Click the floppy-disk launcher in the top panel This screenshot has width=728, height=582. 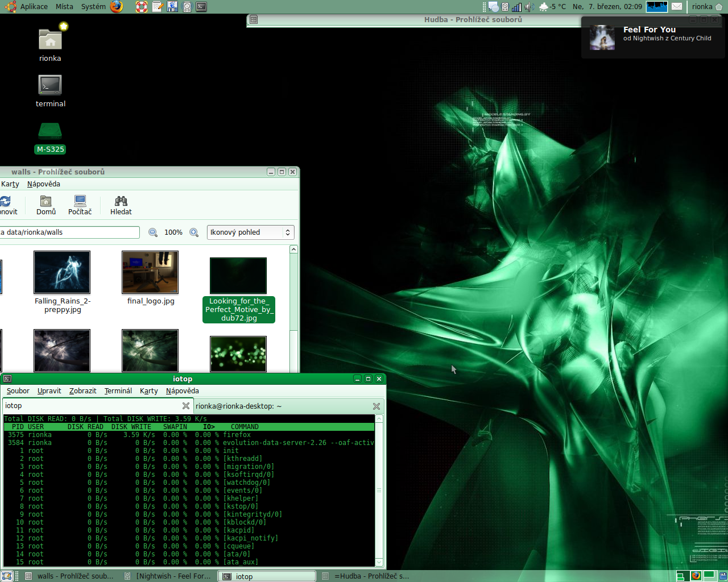(172, 7)
